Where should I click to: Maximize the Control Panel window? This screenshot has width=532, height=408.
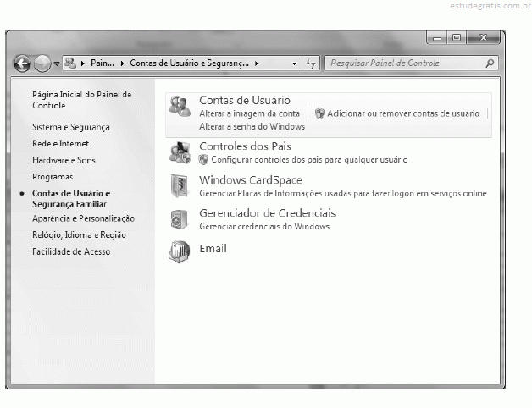click(x=457, y=37)
